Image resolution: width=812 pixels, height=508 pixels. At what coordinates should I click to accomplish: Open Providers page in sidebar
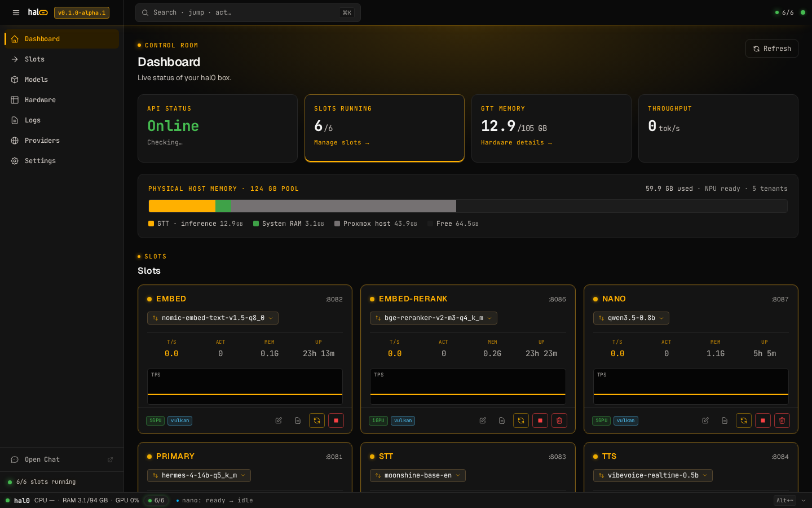61,141
